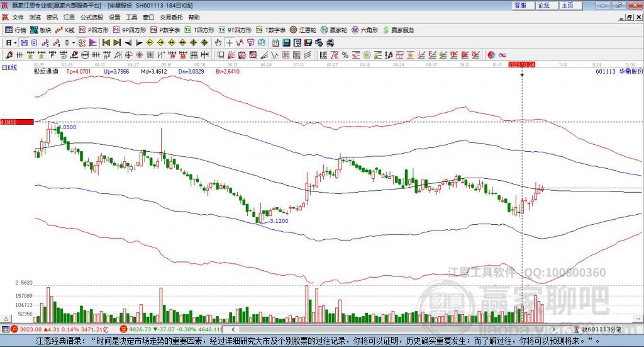
Task: Select the zigzag V-line drawing tool
Action: 274,55
